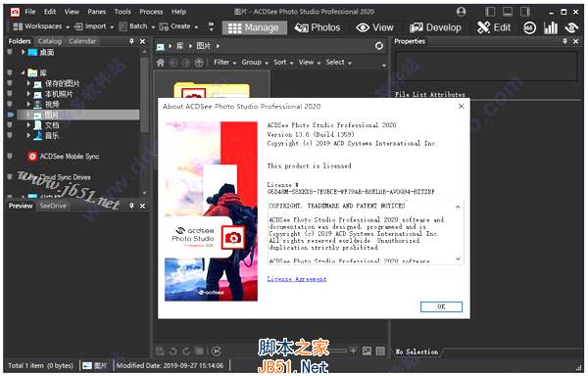
Task: Go up one folder level icon
Action: click(x=198, y=63)
